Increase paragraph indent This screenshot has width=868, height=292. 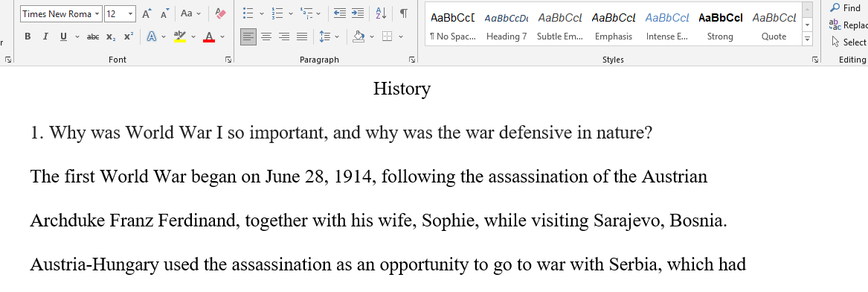click(x=359, y=14)
